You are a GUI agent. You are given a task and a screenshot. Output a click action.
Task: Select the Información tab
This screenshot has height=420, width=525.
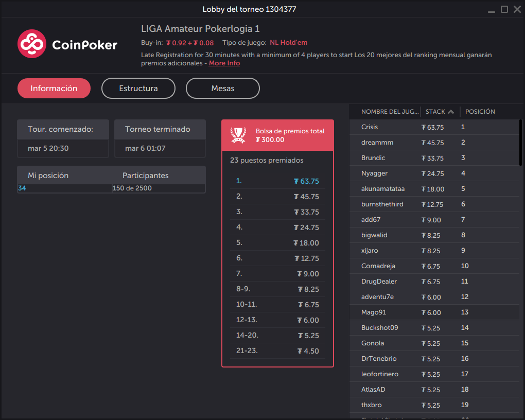tap(54, 88)
